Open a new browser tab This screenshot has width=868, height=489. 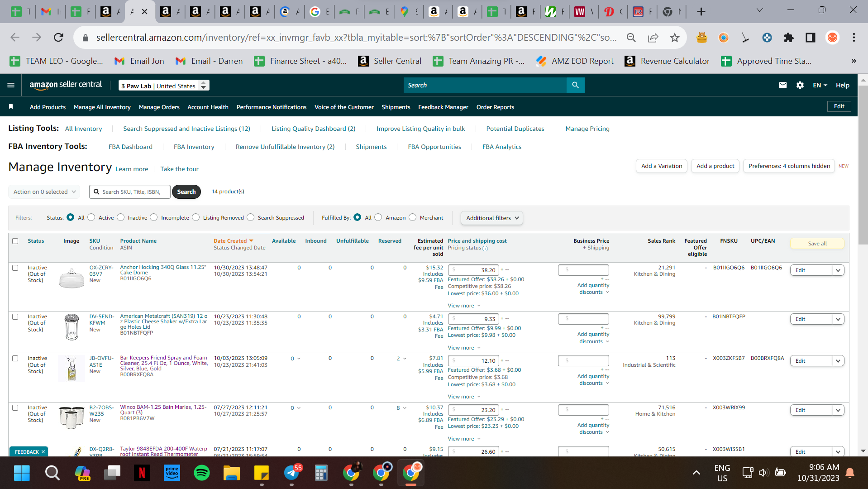coord(701,11)
